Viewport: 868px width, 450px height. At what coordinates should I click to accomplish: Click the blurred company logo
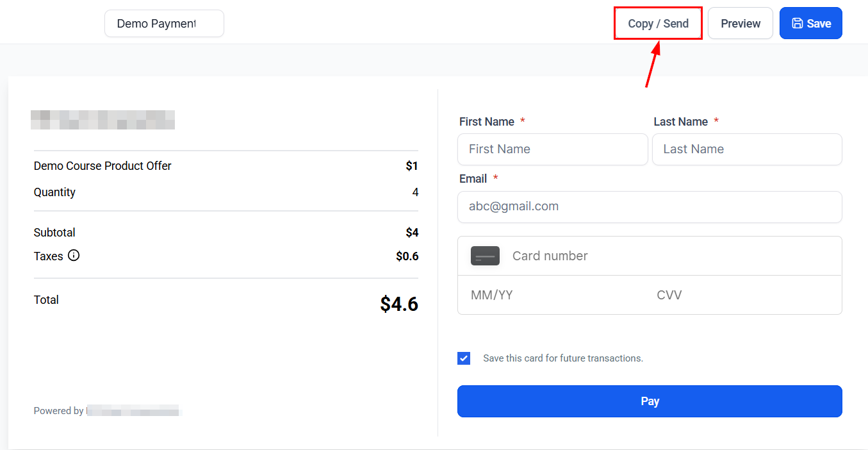pyautogui.click(x=103, y=120)
